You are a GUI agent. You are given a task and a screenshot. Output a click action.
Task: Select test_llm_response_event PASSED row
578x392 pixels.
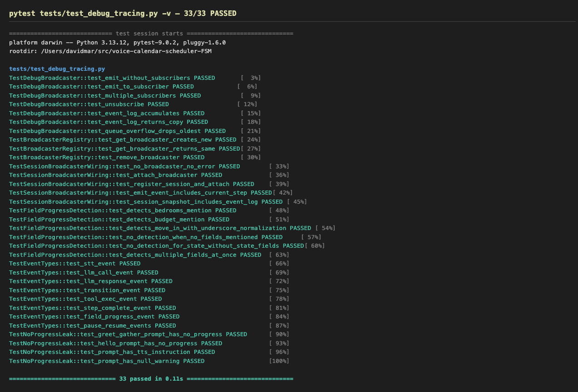coord(149,281)
